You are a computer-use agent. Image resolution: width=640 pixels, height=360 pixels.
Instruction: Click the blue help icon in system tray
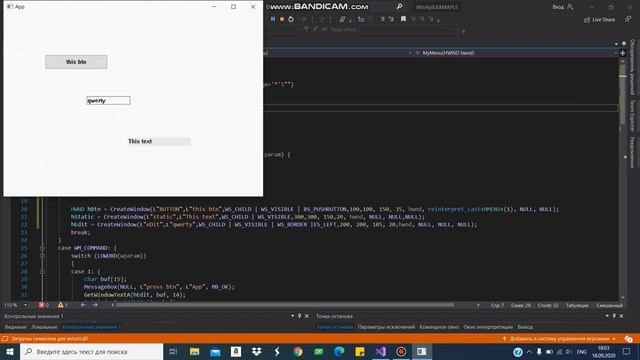[x=518, y=352]
